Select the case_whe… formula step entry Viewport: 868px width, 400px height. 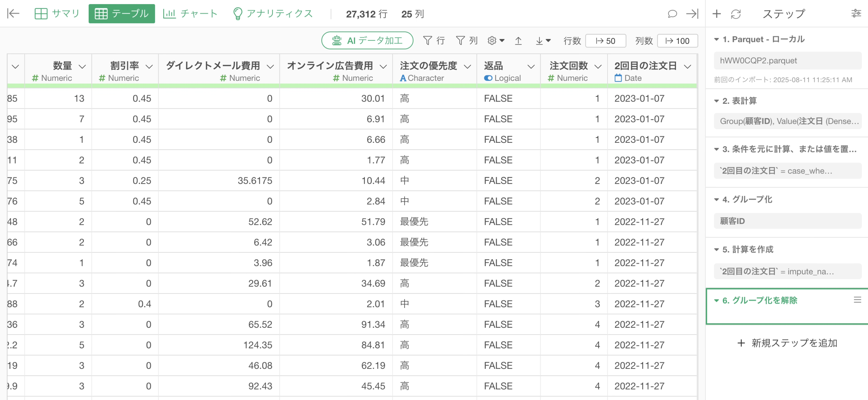point(788,171)
